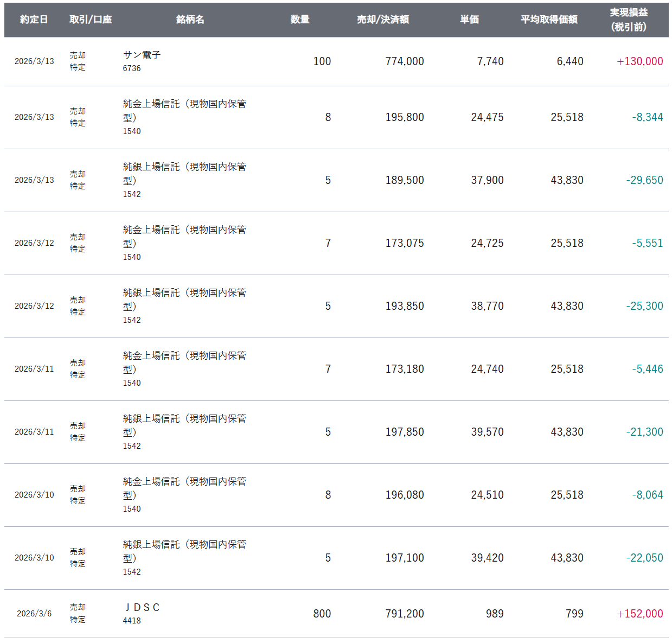The height and width of the screenshot is (643, 672).
Task: Click the 実現損益(税引前) column header
Action: pyautogui.click(x=629, y=20)
